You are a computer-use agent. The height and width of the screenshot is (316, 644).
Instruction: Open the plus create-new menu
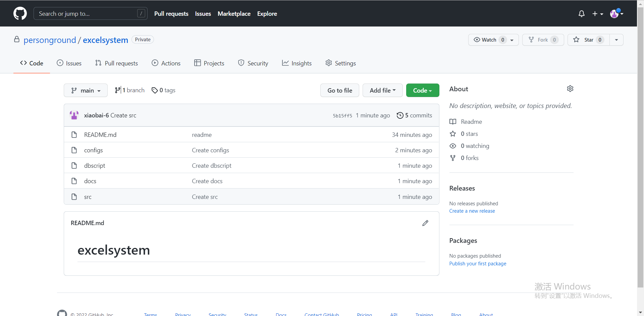(598, 14)
